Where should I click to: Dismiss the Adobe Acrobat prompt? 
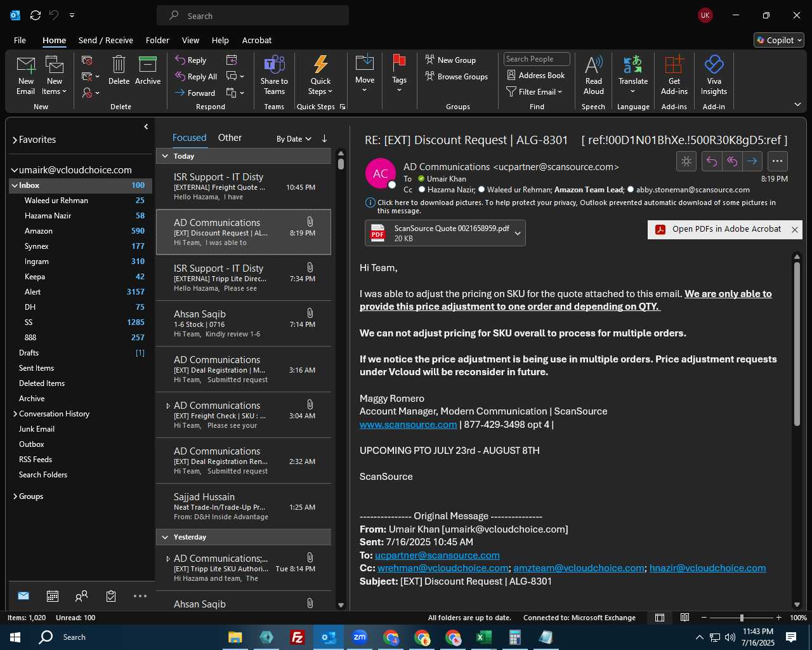coord(795,230)
